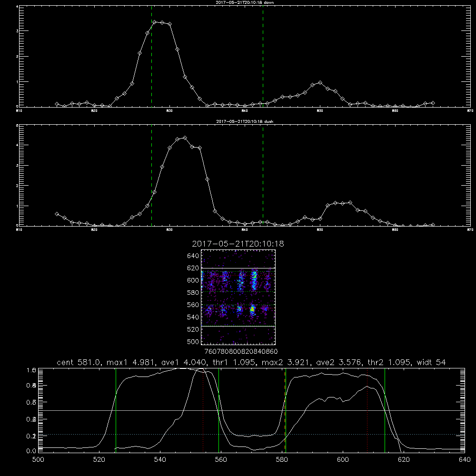Click the 0.0 label on the bottom plot y-axis
The width and height of the screenshot is (476, 476).
click(x=31, y=451)
